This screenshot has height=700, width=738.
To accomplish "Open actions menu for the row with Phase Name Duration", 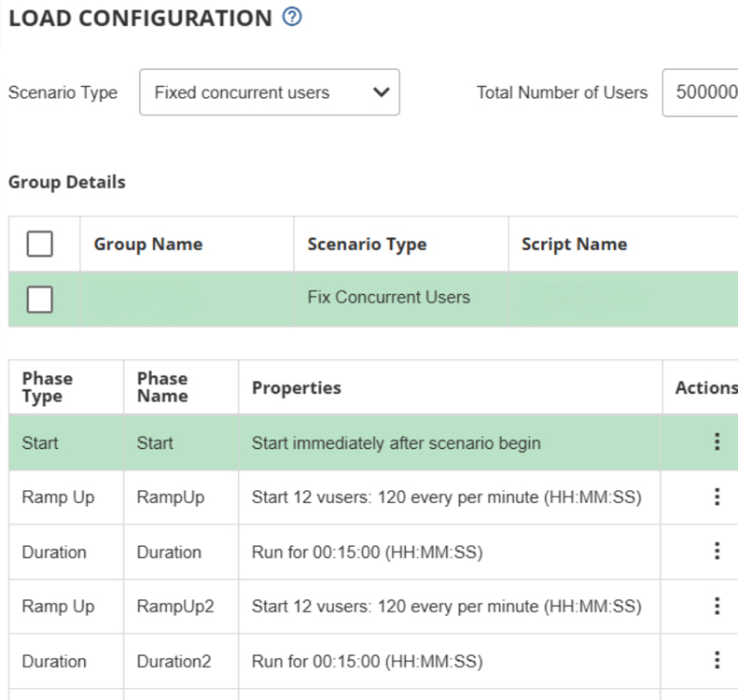I will point(717,551).
